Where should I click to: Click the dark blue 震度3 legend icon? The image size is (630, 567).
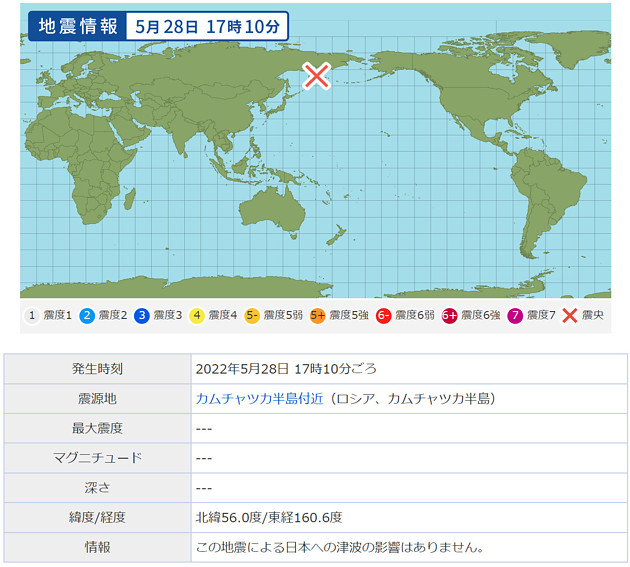tap(142, 316)
